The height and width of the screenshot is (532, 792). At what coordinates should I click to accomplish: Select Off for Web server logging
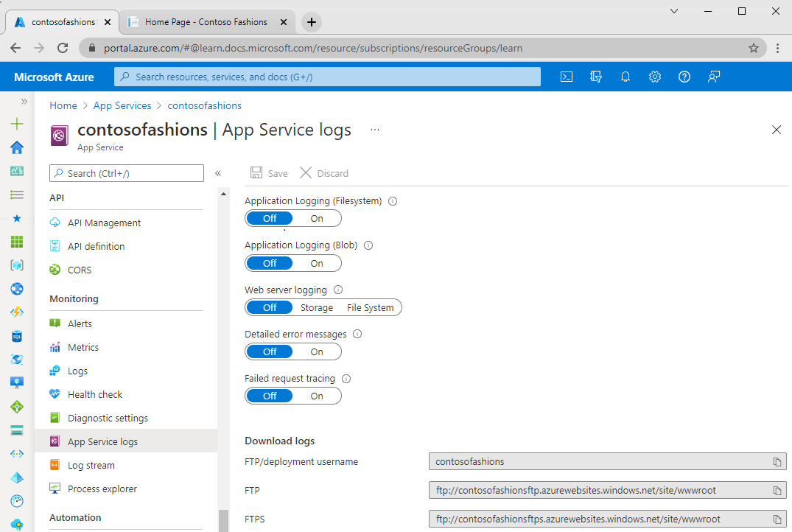tap(270, 308)
